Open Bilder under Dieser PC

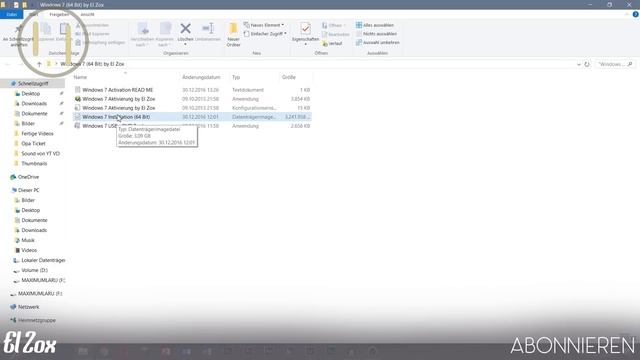[28, 200]
